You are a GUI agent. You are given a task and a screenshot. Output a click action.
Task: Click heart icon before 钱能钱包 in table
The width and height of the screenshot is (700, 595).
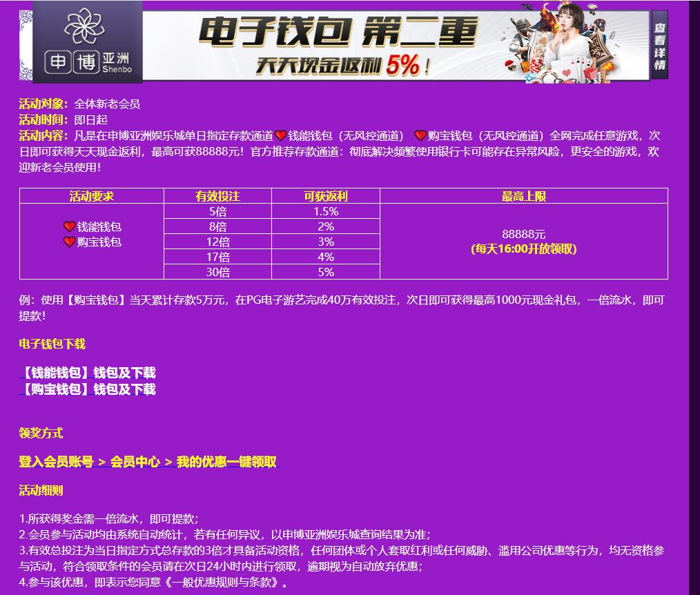(x=69, y=226)
